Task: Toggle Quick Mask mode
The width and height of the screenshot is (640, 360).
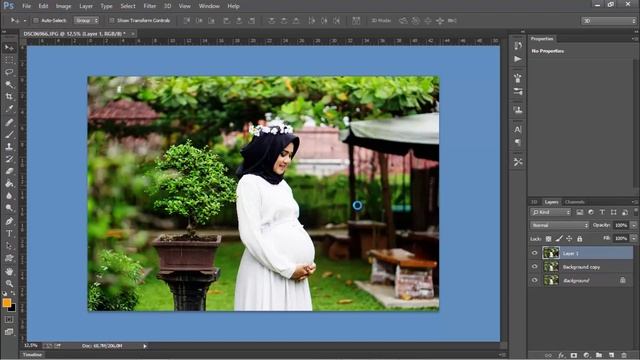Action: coord(9,320)
